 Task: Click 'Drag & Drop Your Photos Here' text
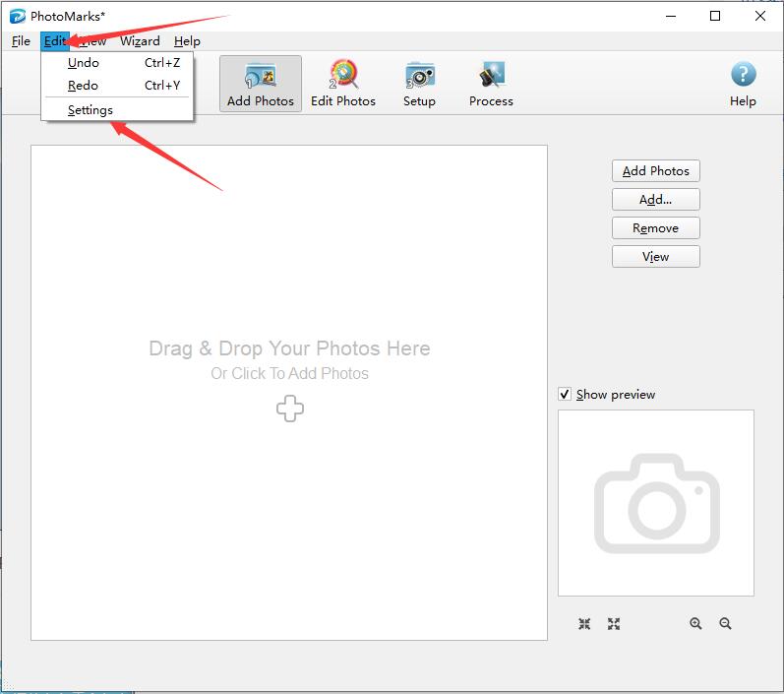tap(289, 348)
